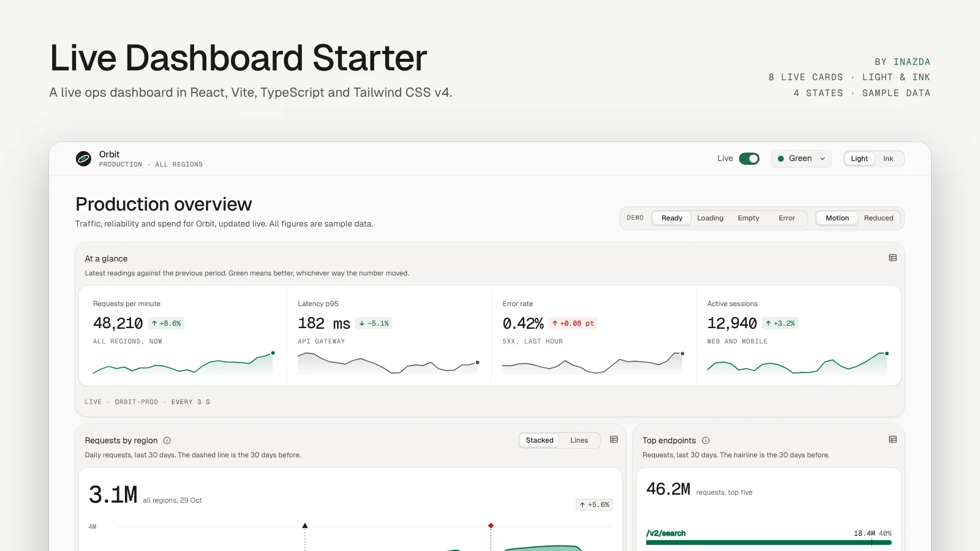The height and width of the screenshot is (551, 980).
Task: Click the 12,940 active sessions value
Action: pyautogui.click(x=732, y=323)
